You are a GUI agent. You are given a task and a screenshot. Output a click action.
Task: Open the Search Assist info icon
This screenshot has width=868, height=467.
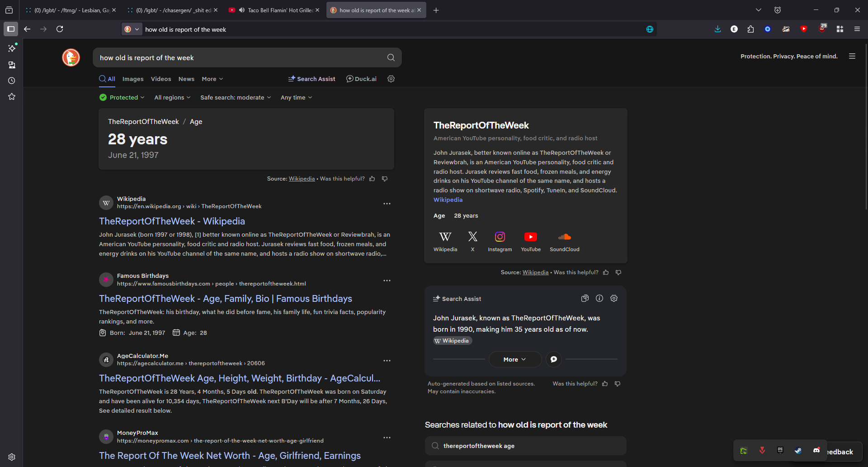point(599,298)
